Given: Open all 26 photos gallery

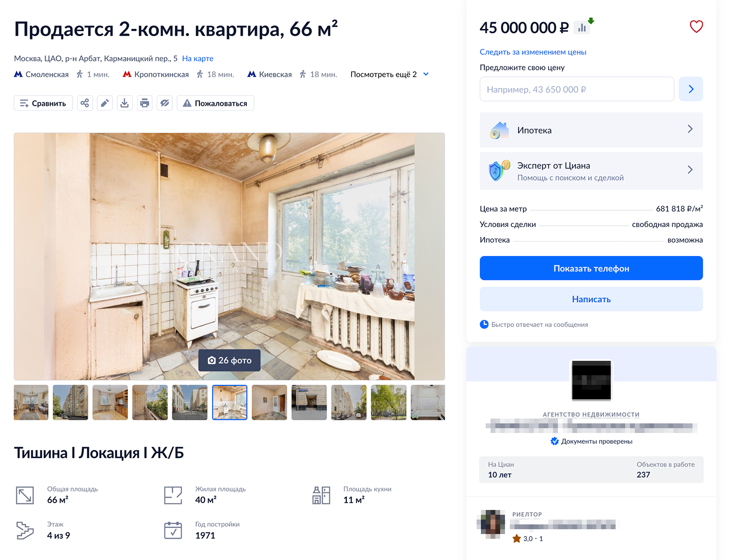Looking at the screenshot, I should click(x=229, y=360).
